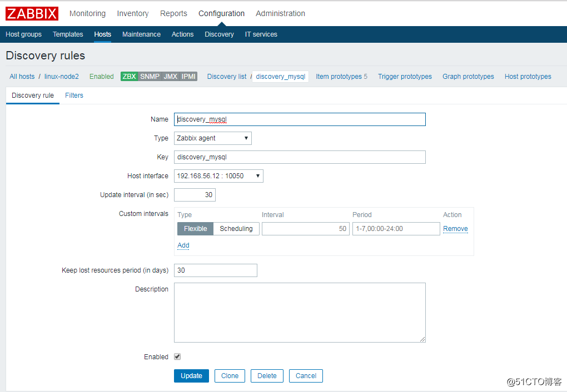Screen dimensions: 567x392
Task: Open discovery_mysql breadcrumb link
Action: (281, 77)
